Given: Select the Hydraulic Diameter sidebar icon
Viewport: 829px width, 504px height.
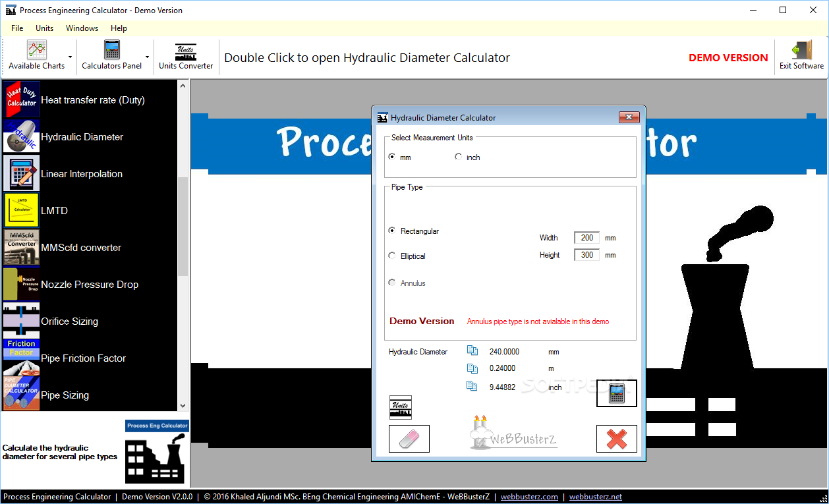Looking at the screenshot, I should (21, 136).
